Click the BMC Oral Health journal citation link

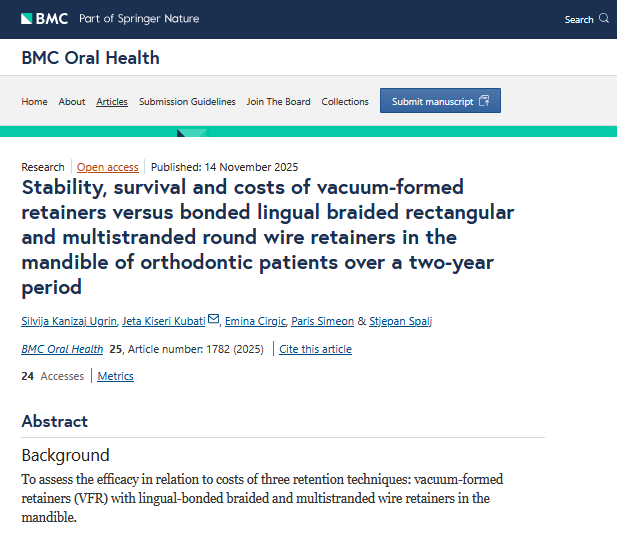tap(62, 349)
